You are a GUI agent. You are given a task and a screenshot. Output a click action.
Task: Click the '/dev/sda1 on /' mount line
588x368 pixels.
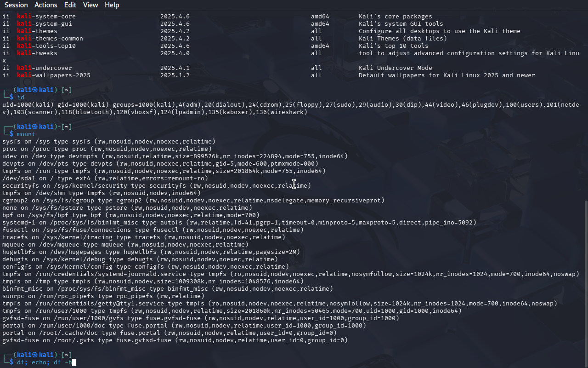[x=105, y=178]
